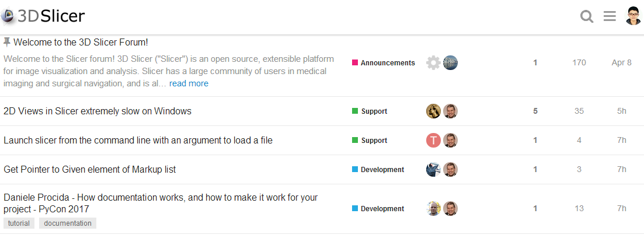Image resolution: width=644 pixels, height=238 pixels.
Task: Click golden avatar on 2D Views topic
Action: (433, 111)
